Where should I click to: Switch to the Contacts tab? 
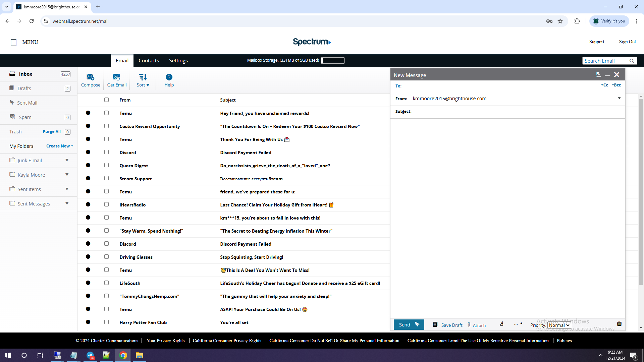pos(149,61)
